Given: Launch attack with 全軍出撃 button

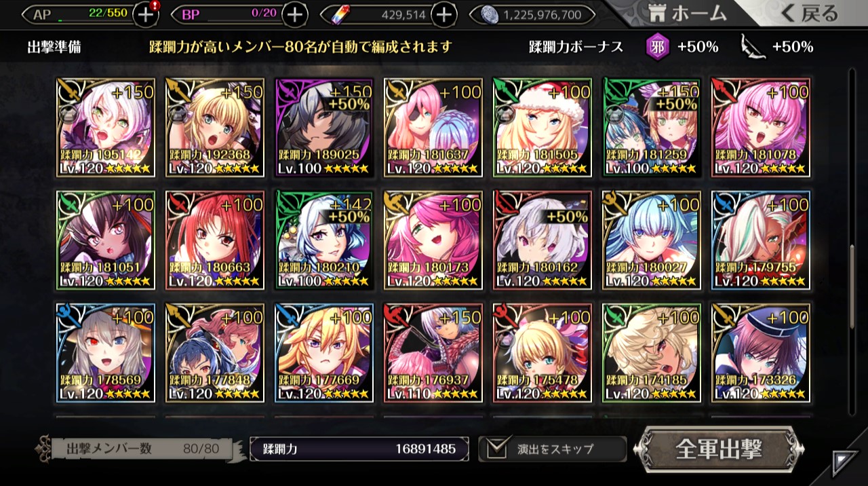Looking at the screenshot, I should (x=719, y=449).
